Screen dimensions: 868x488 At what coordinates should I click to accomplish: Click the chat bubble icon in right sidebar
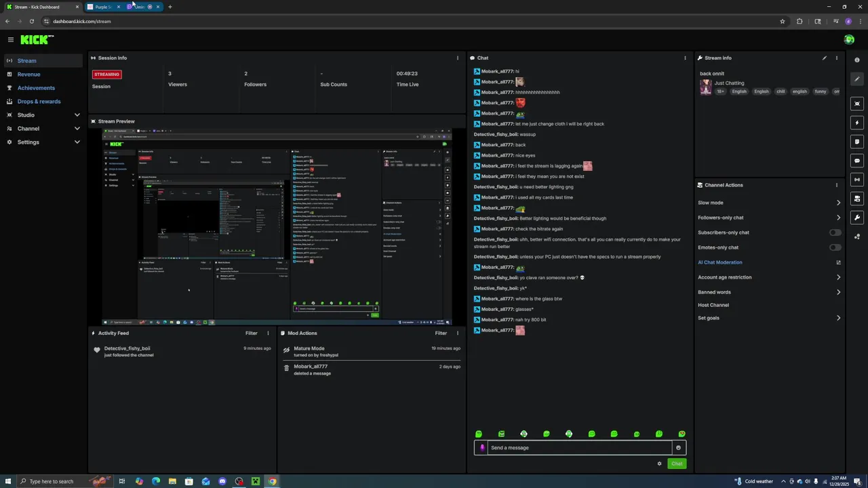click(x=857, y=161)
